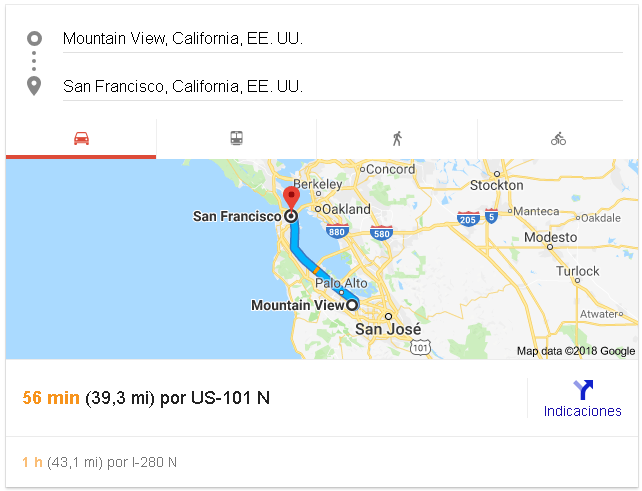Click the Oakland label on the map
This screenshot has width=642, height=491.
[x=346, y=209]
